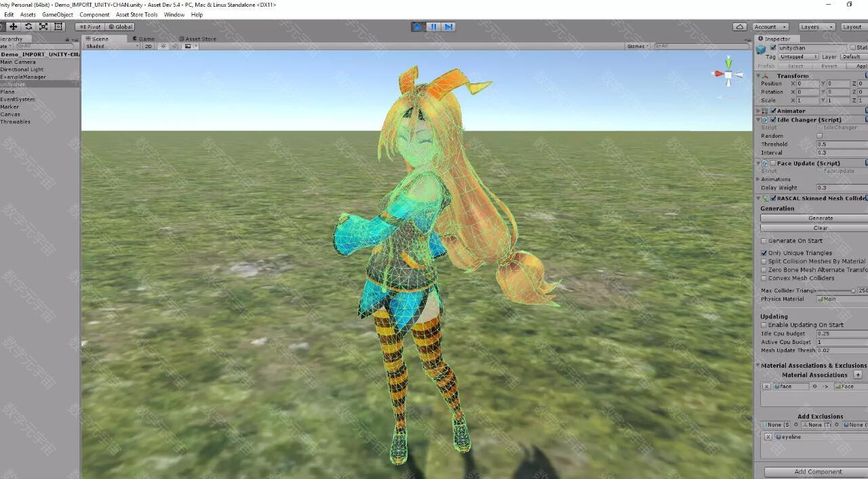Switch to the Asset Store tab

point(197,39)
